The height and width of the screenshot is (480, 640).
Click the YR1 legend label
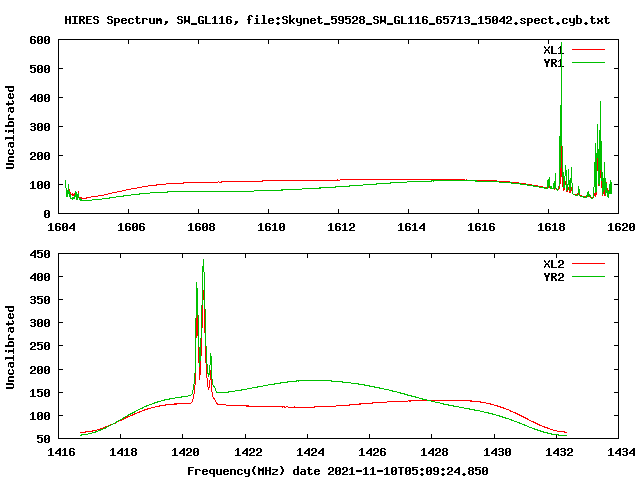tap(553, 63)
